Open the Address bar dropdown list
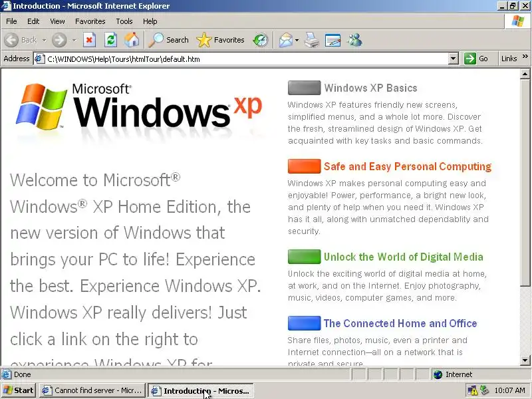 click(x=454, y=59)
